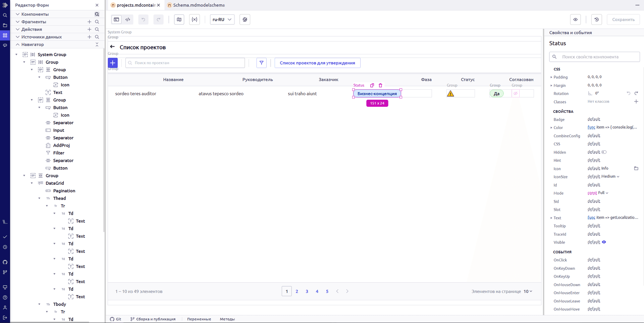The height and width of the screenshot is (323, 644).
Task: Open the Mode Full dropdown
Action: pos(603,193)
